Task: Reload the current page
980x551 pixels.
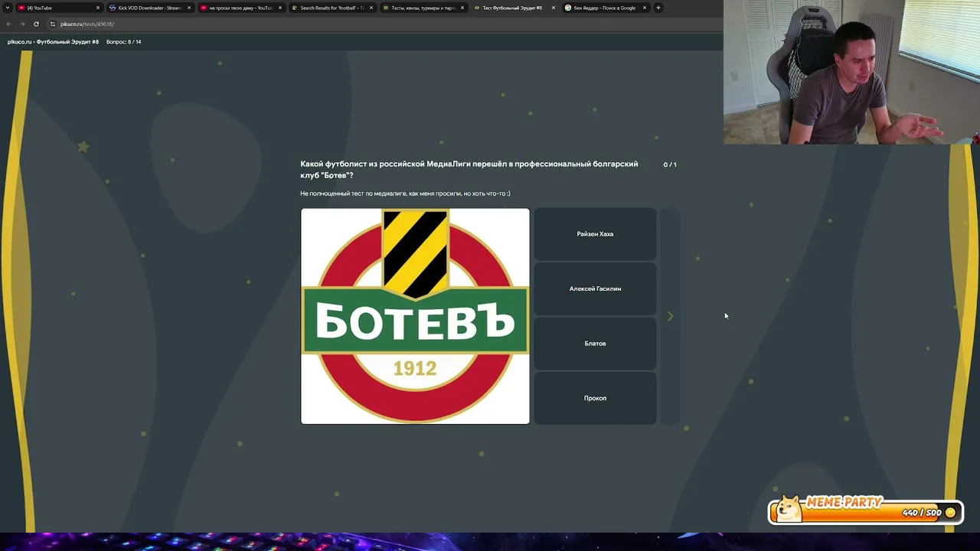Action: [x=36, y=24]
